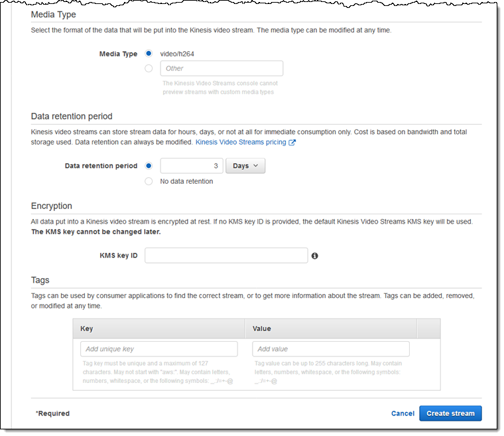
Task: Click the KMS key ID text field
Action: [x=226, y=255]
